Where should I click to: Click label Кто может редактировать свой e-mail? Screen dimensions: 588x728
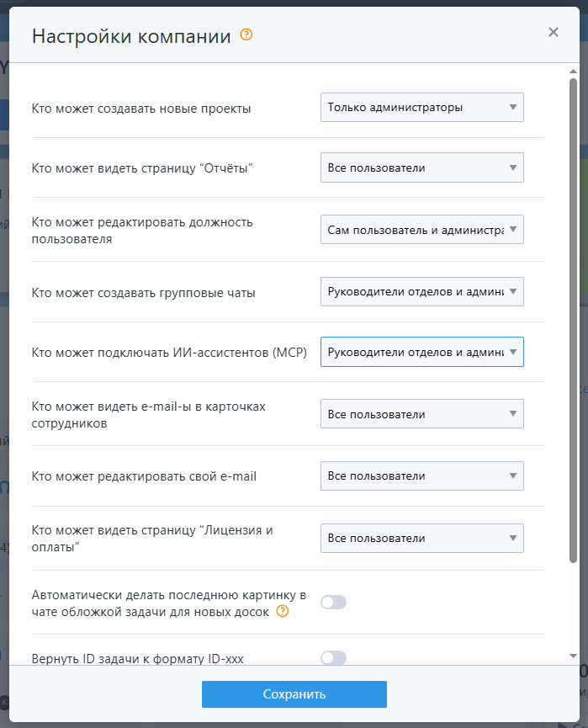(x=144, y=476)
